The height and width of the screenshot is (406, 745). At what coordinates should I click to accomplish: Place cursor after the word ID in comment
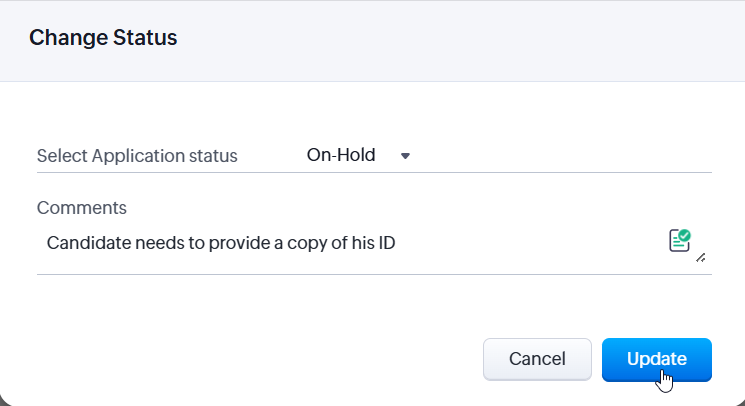(x=398, y=242)
